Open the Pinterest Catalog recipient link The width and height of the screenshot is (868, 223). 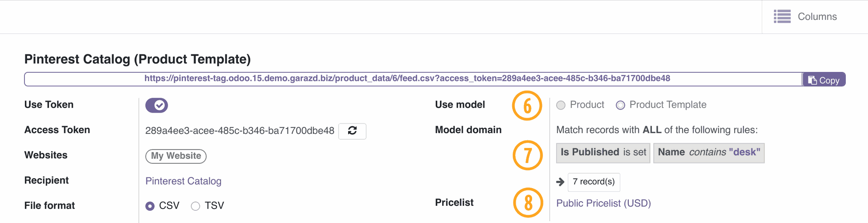point(183,181)
